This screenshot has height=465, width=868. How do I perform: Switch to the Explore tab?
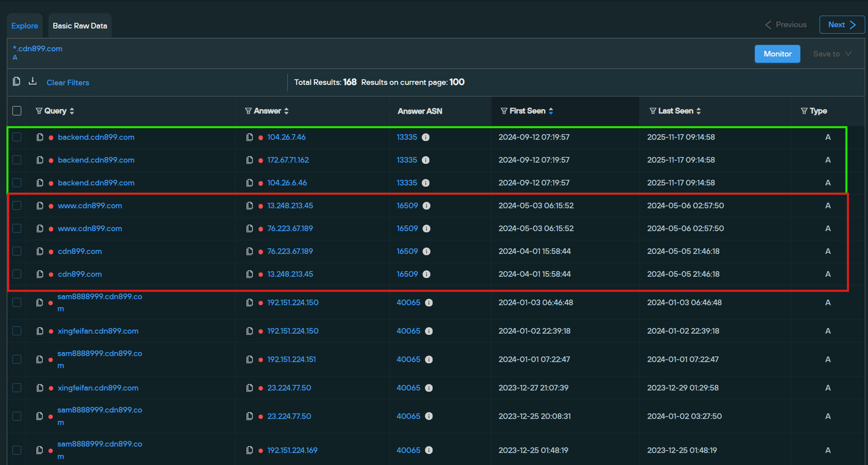coord(25,26)
